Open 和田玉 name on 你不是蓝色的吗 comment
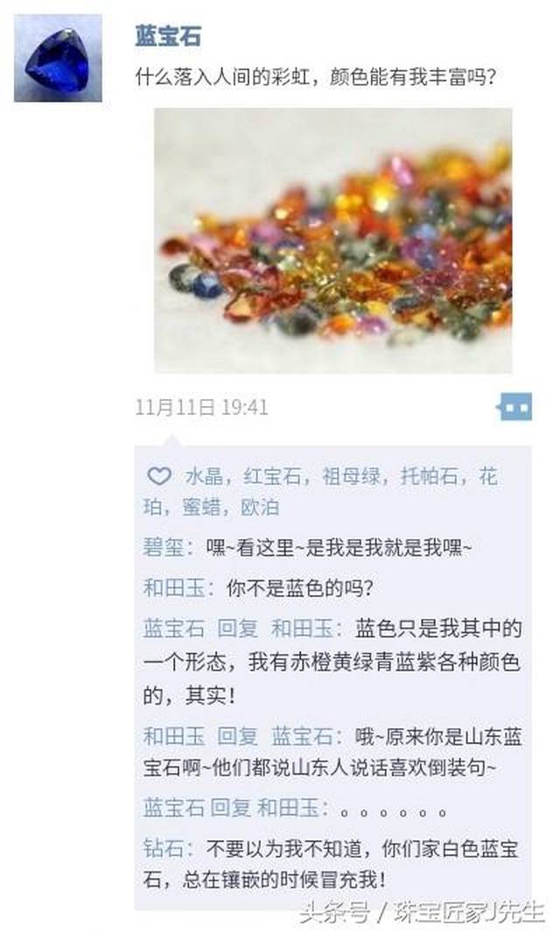Screen dimensions: 560x933 click(x=173, y=588)
